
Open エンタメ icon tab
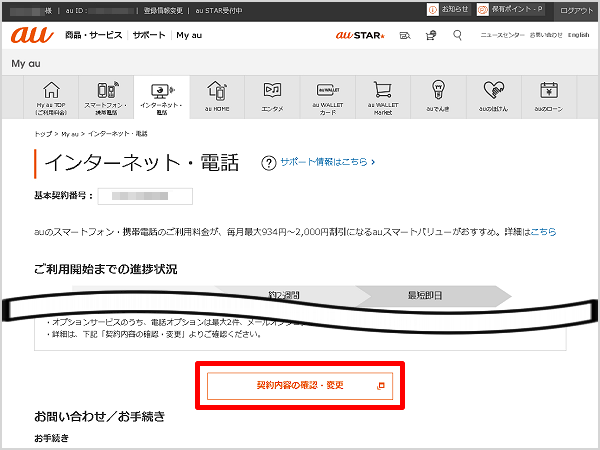(x=272, y=98)
